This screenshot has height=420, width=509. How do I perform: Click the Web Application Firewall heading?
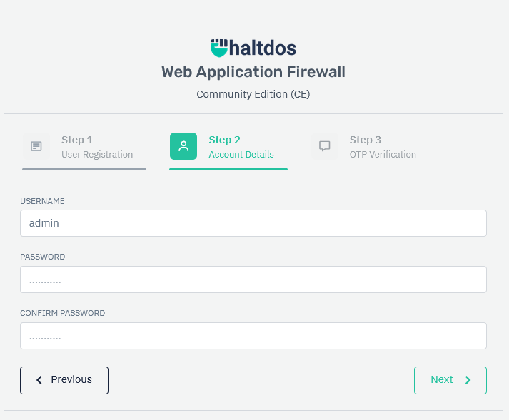tap(253, 72)
